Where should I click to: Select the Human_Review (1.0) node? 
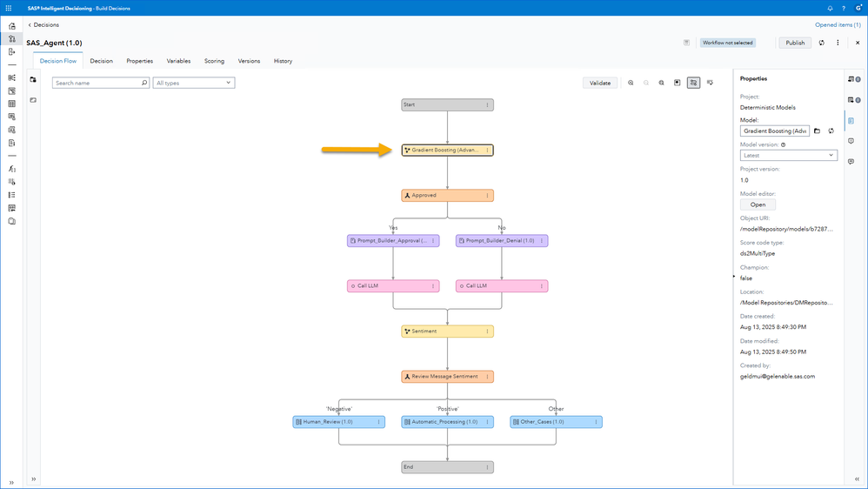click(x=339, y=422)
